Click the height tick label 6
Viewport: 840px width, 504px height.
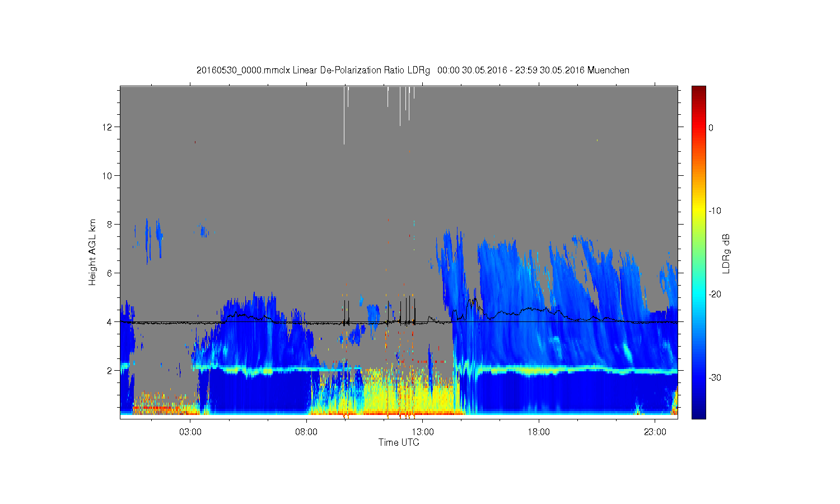pyautogui.click(x=110, y=273)
